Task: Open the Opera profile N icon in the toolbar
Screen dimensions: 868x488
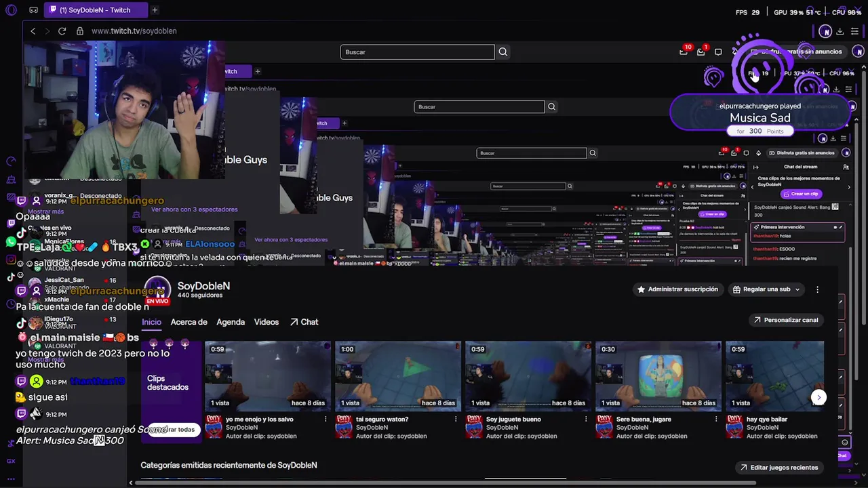Action: point(825,31)
